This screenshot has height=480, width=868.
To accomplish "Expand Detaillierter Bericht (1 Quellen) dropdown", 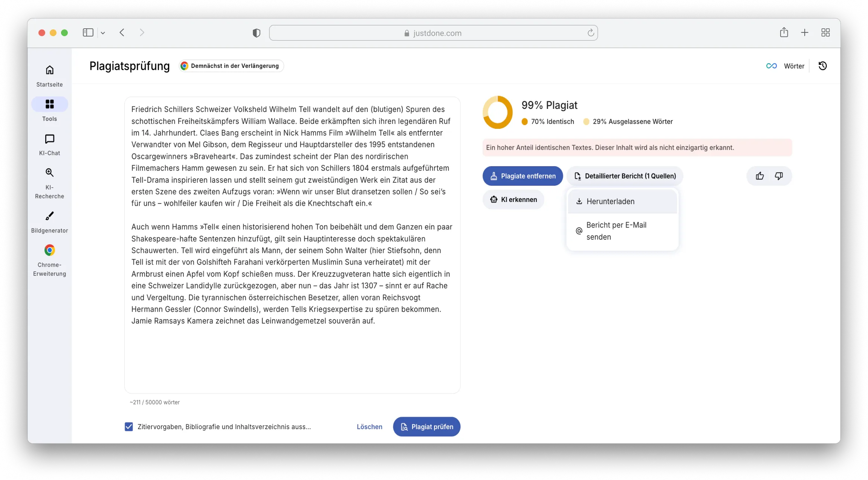I will coord(624,176).
